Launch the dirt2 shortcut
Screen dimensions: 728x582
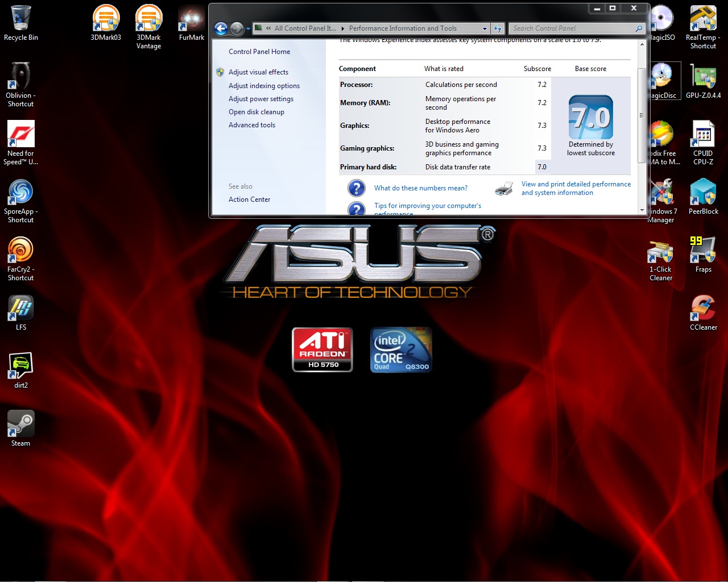point(21,371)
